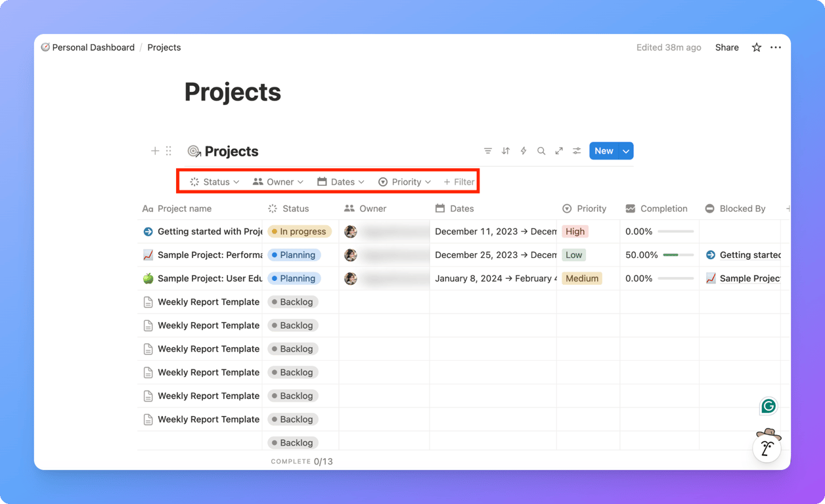Open the New button's chevron dropdown

pyautogui.click(x=625, y=150)
